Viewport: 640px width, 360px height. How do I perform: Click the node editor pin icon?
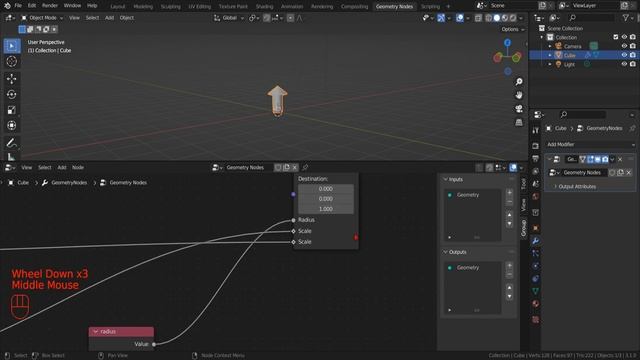click(x=305, y=167)
